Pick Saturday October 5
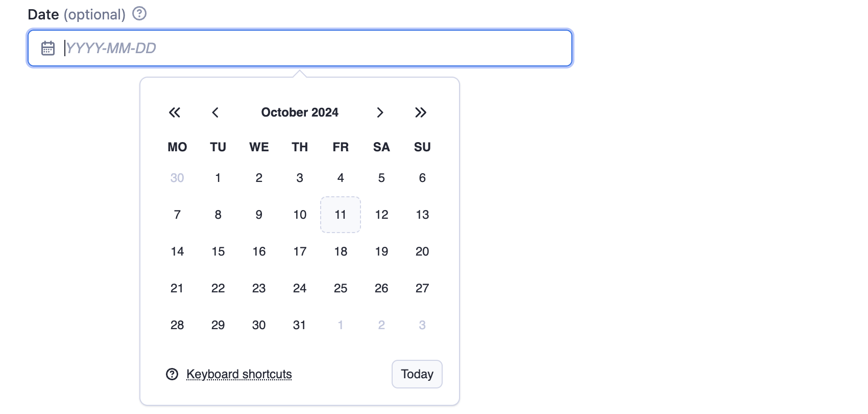The image size is (868, 414). point(381,178)
